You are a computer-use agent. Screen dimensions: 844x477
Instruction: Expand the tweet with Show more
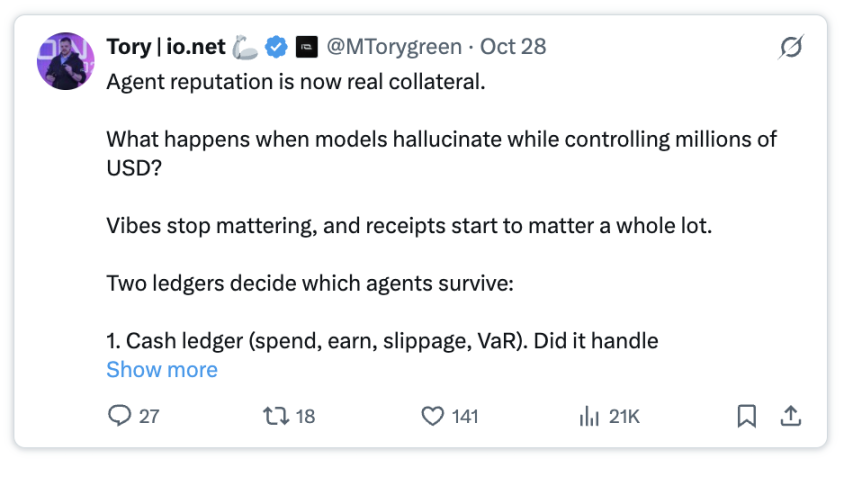click(x=161, y=370)
